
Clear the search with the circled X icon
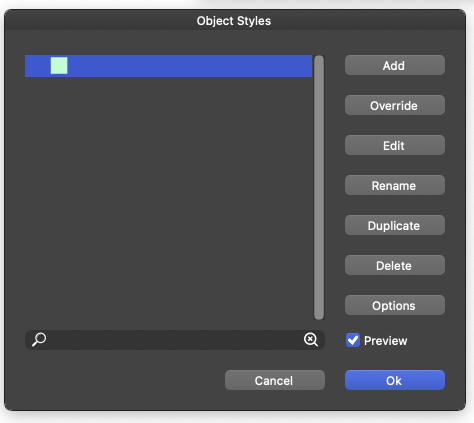coord(311,339)
